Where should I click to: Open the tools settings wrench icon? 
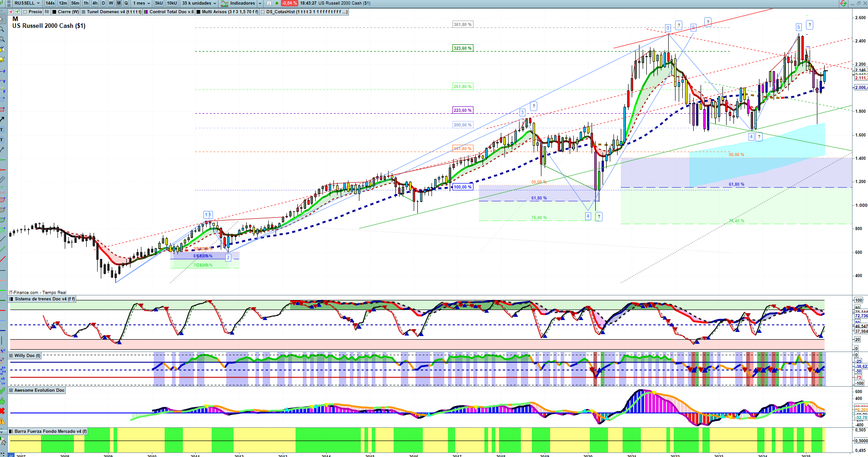[x=3, y=441]
